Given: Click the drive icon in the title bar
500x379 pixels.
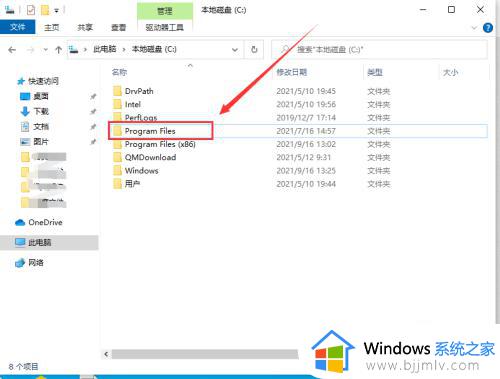Looking at the screenshot, I should (10, 10).
